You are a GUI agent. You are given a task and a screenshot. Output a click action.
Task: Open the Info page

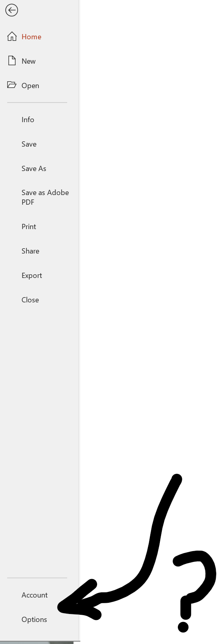(28, 120)
